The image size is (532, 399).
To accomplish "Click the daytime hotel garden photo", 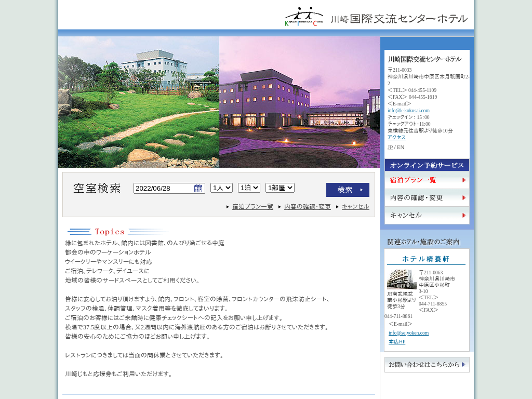I will click(139, 102).
